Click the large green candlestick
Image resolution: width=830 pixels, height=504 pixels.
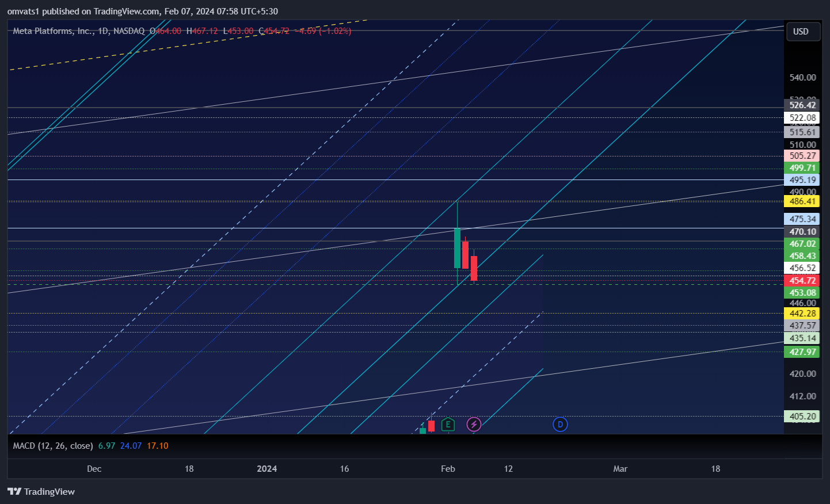coord(457,248)
